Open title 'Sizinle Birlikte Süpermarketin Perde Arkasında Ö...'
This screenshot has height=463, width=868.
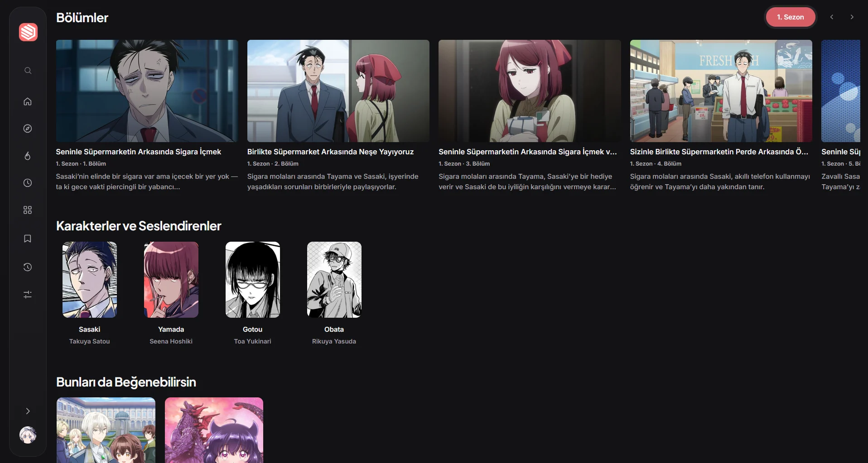[x=719, y=152]
